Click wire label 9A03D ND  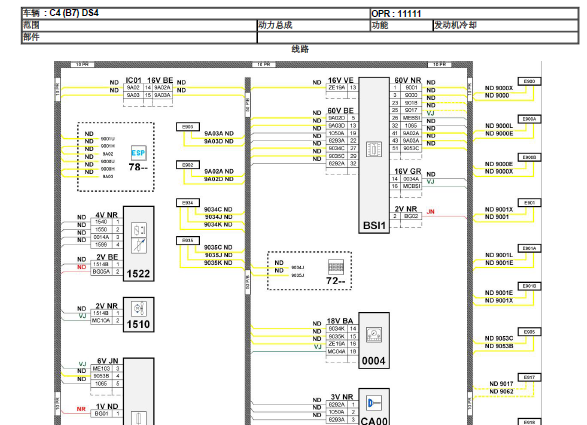[219, 141]
